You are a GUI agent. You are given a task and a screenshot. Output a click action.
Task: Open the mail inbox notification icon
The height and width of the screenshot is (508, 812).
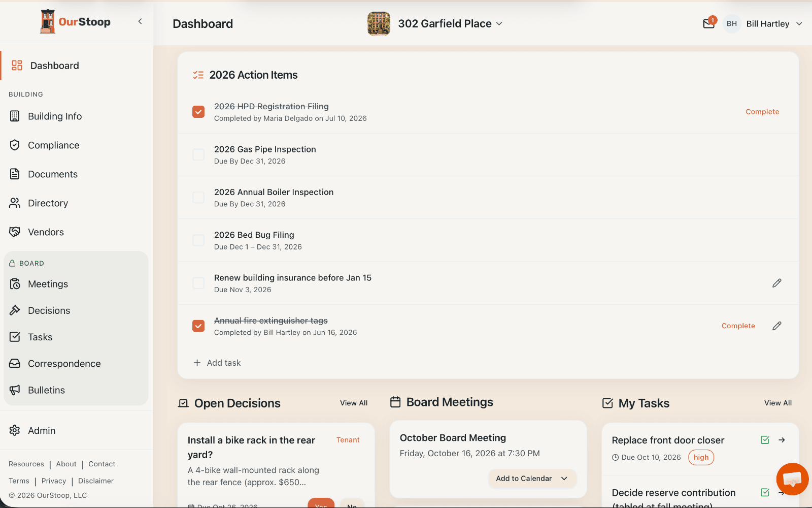709,23
